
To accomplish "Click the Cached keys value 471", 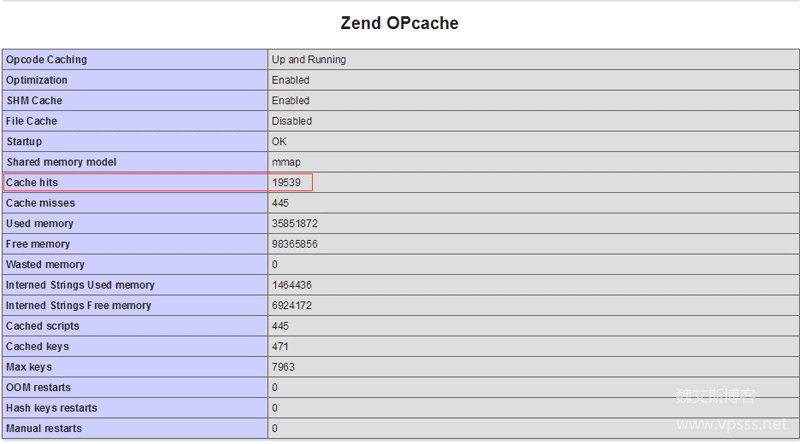I will click(282, 347).
